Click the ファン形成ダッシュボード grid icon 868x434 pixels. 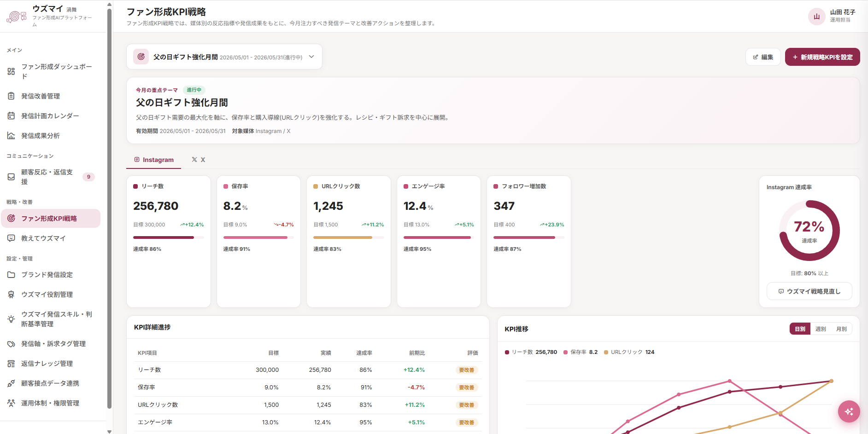tap(11, 71)
